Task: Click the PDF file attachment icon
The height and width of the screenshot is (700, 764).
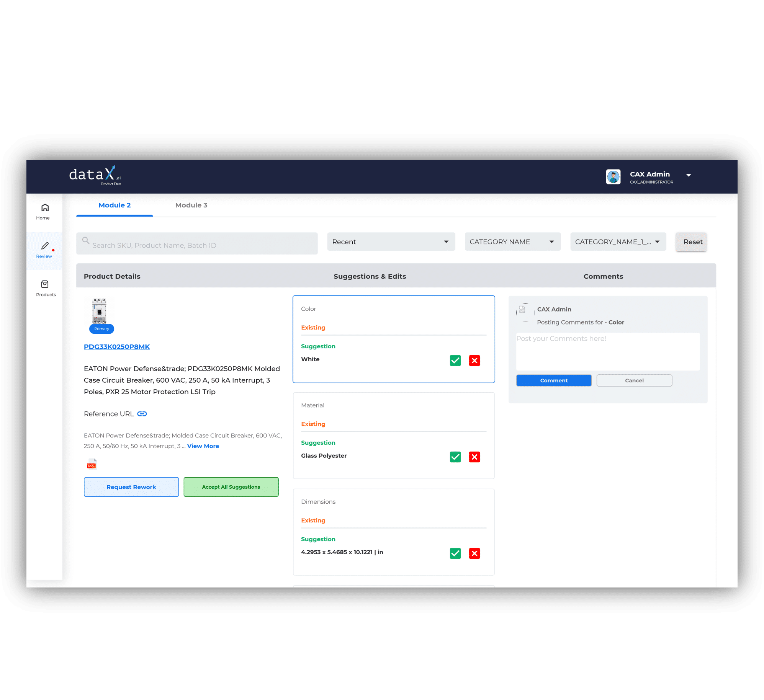Action: 91,464
